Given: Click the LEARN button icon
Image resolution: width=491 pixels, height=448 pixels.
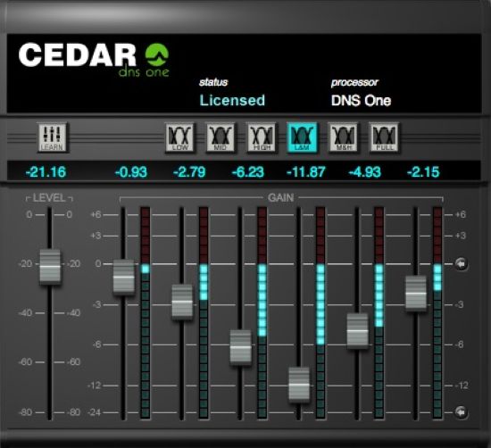Looking at the screenshot, I should click(x=53, y=137).
